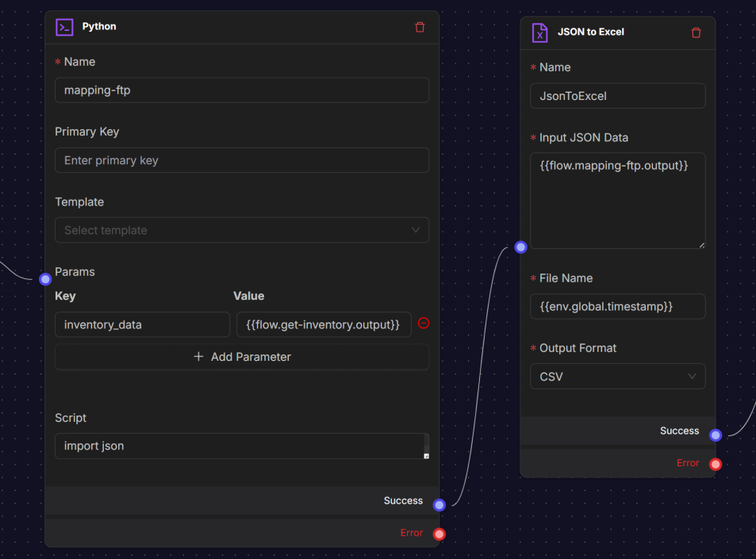The width and height of the screenshot is (756, 559).
Task: Click the Python node input port
Action: (45, 279)
